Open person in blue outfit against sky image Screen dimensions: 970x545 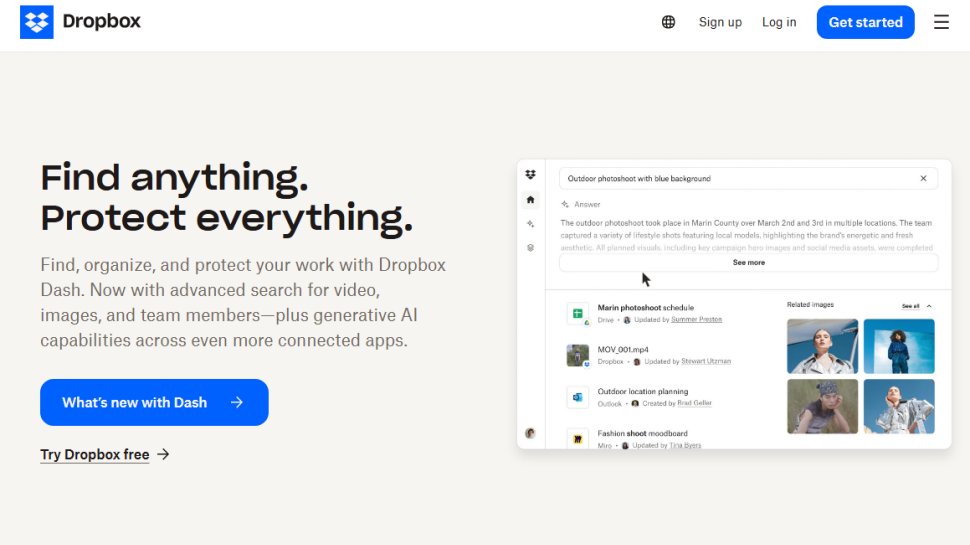(899, 346)
